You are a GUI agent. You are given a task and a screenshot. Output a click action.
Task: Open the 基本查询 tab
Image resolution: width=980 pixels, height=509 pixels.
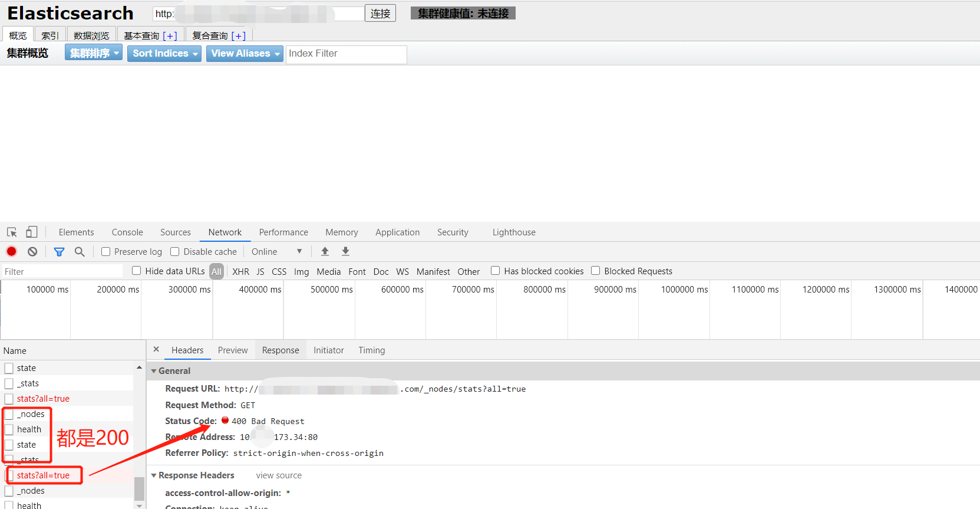pyautogui.click(x=150, y=35)
